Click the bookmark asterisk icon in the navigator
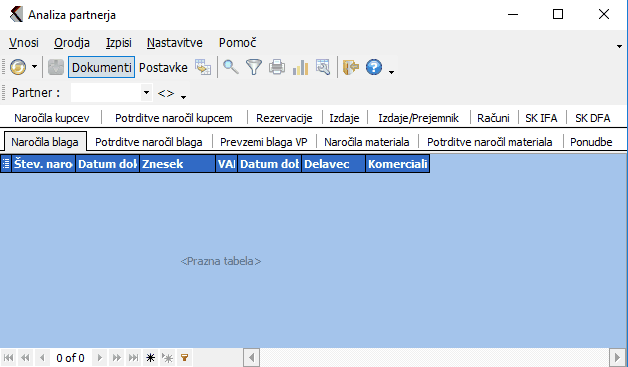This screenshot has height=367, width=628. coord(150,357)
